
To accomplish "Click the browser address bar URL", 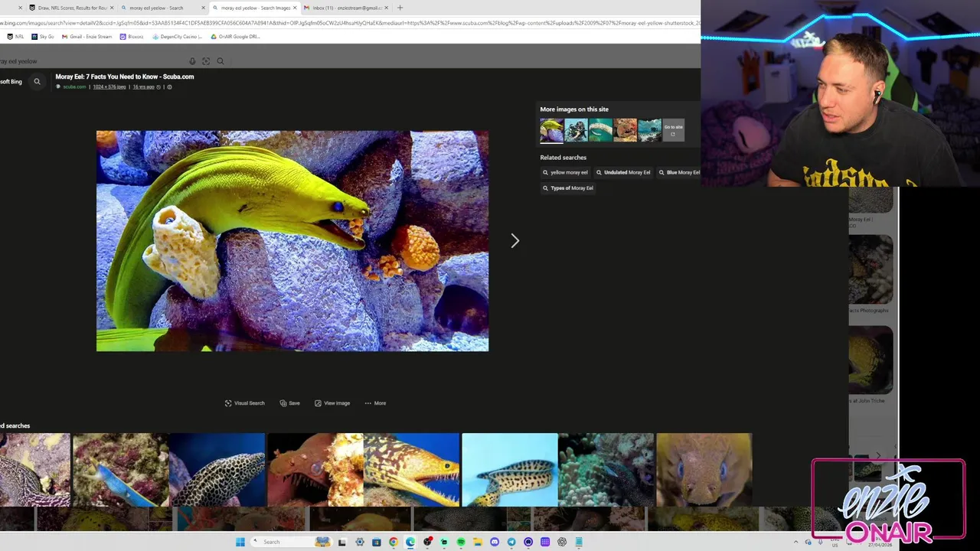I will point(350,24).
